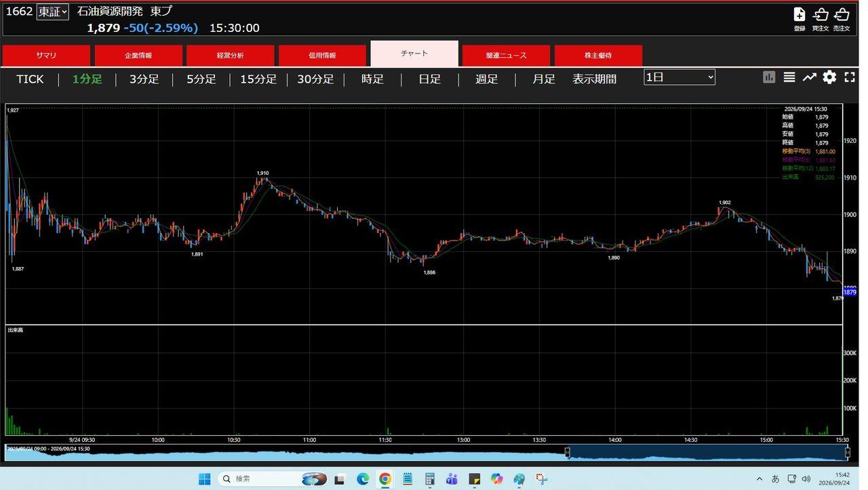Open Microsoft Edge from the taskbar

[x=363, y=479]
